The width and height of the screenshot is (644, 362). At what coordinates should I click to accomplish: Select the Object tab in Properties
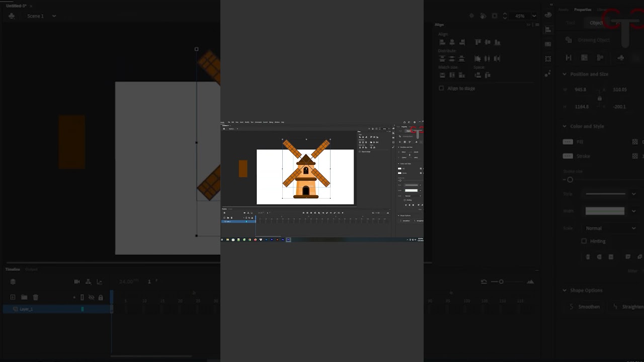pyautogui.click(x=596, y=23)
